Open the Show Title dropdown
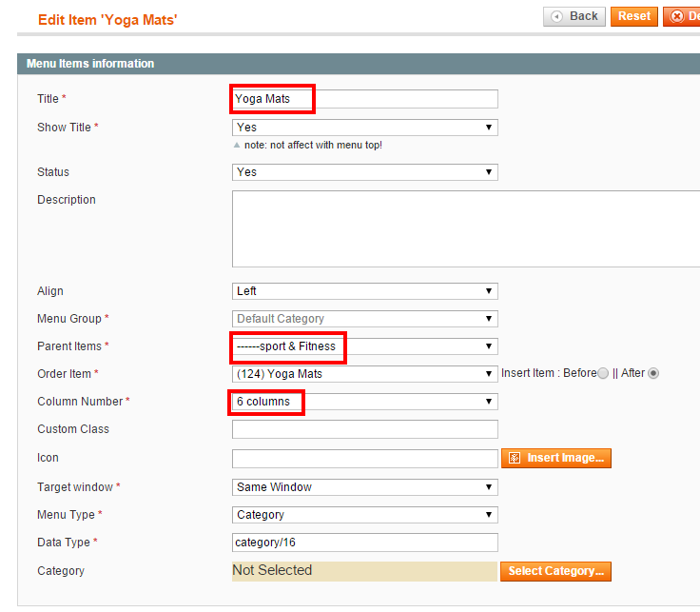 364,128
